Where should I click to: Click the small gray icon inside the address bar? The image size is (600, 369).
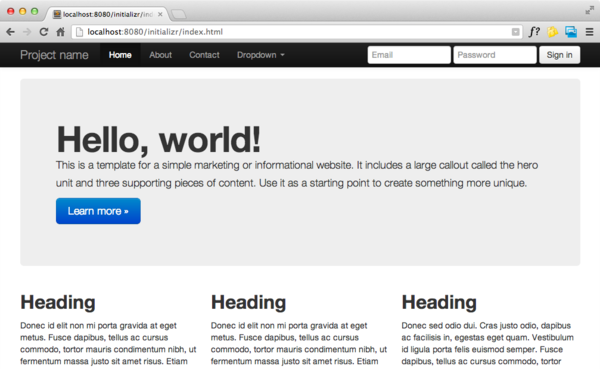[x=515, y=32]
